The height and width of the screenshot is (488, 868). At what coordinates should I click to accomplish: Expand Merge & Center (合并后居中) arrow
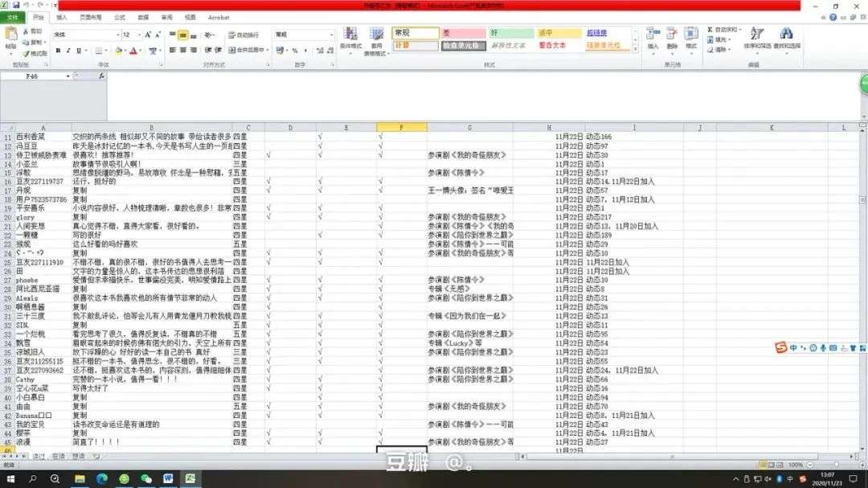[268, 50]
